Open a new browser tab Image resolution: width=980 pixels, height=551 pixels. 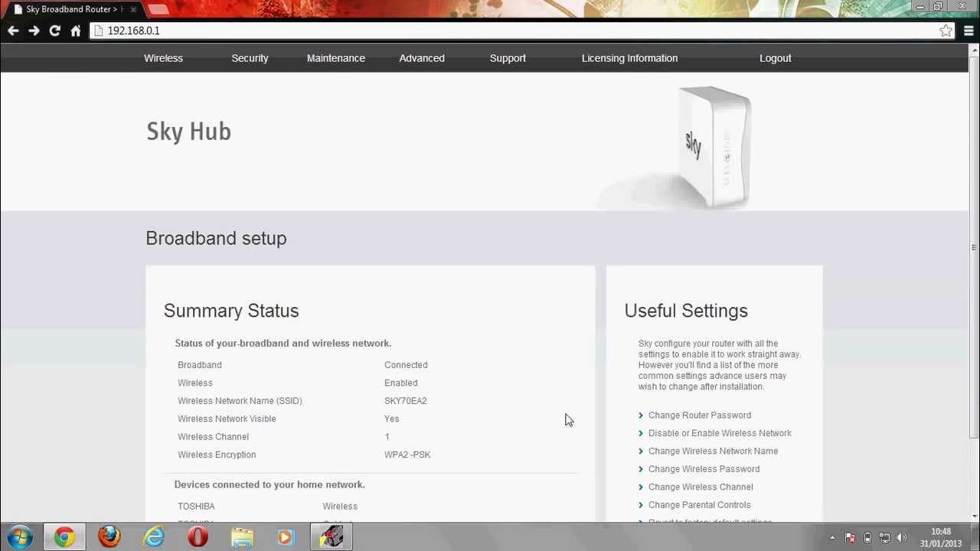[158, 9]
